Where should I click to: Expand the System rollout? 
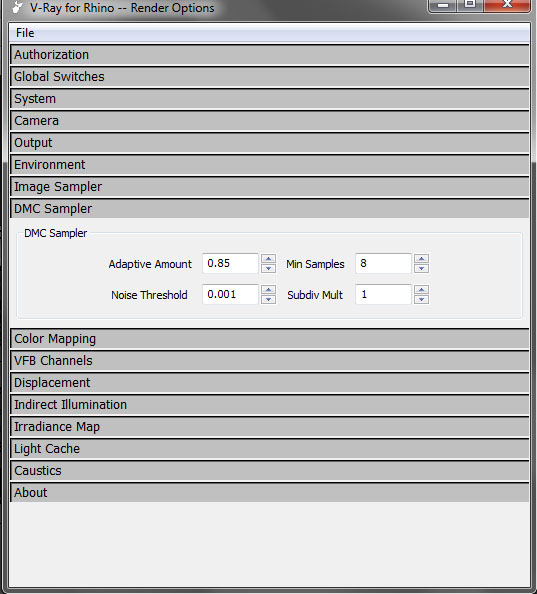tap(270, 99)
